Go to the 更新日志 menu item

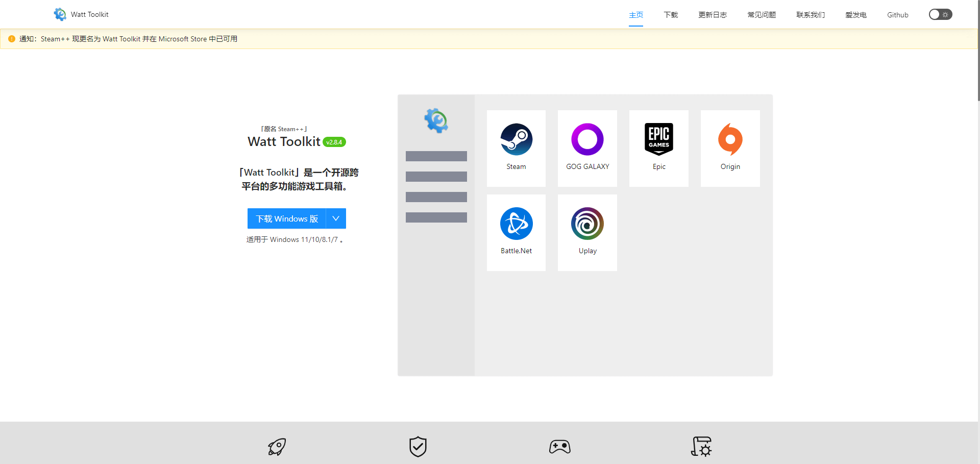(713, 15)
